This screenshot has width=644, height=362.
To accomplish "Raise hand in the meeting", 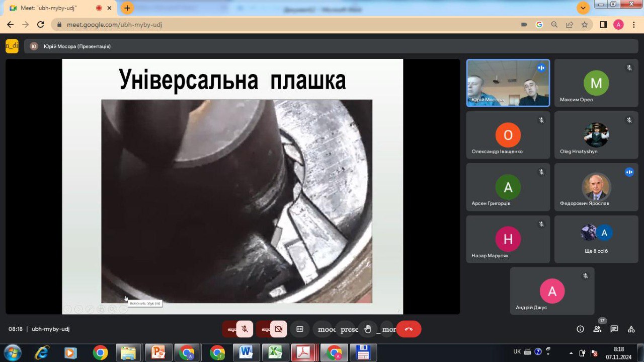I will click(368, 329).
